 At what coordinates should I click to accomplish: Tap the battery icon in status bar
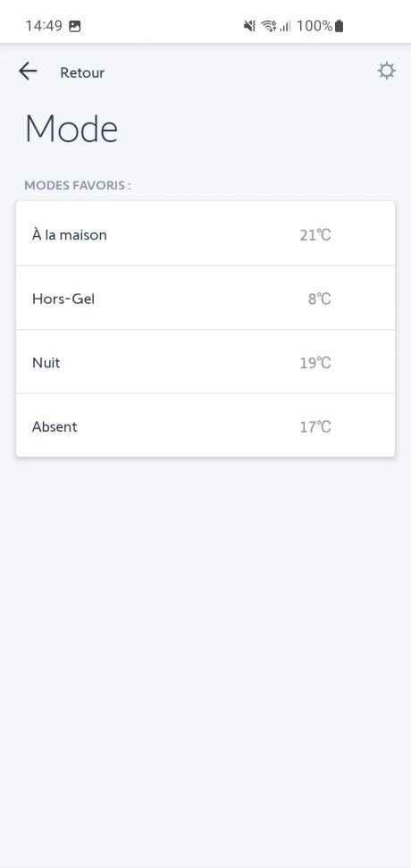click(340, 25)
